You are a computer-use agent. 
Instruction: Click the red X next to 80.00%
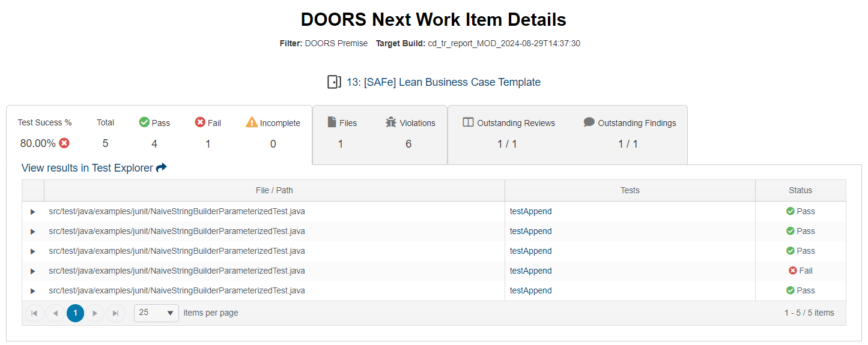click(64, 143)
